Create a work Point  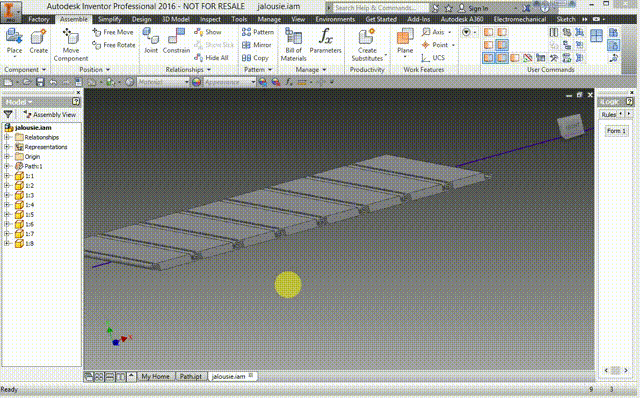pyautogui.click(x=437, y=45)
